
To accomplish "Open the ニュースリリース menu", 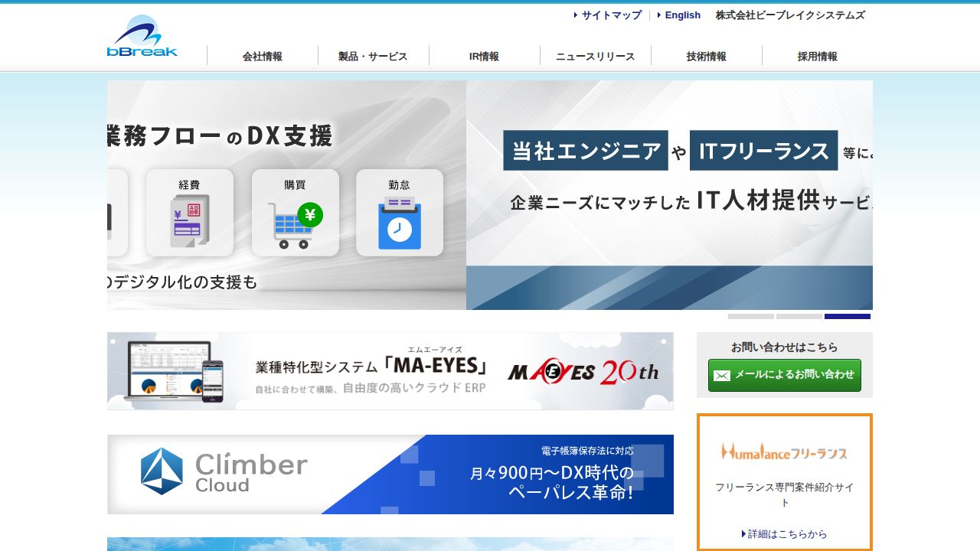I will tap(596, 56).
